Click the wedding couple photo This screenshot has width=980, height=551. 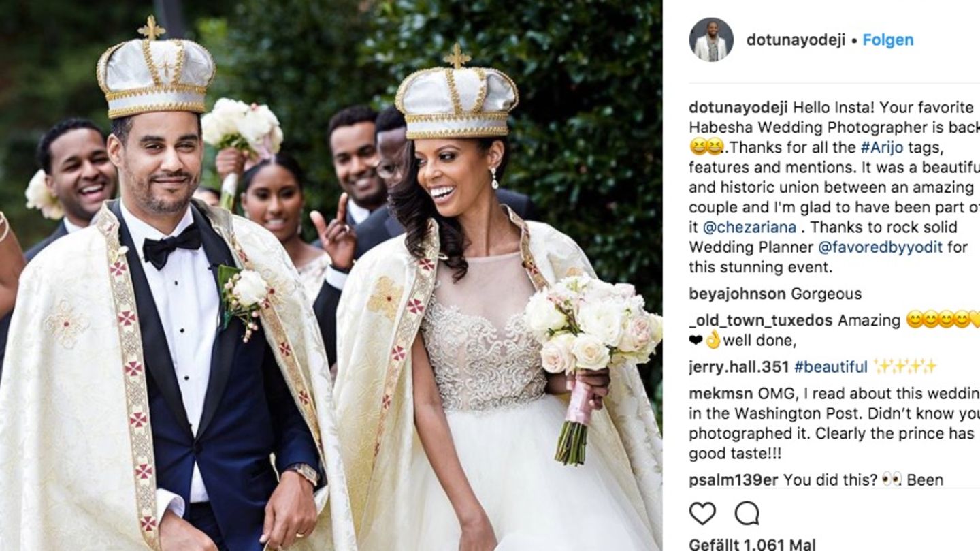click(331, 275)
